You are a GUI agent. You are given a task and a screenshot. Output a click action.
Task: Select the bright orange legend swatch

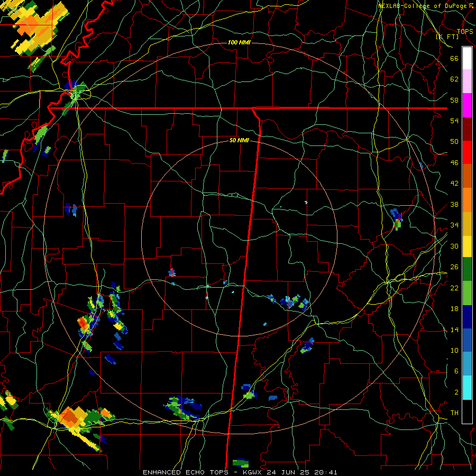[x=467, y=200]
